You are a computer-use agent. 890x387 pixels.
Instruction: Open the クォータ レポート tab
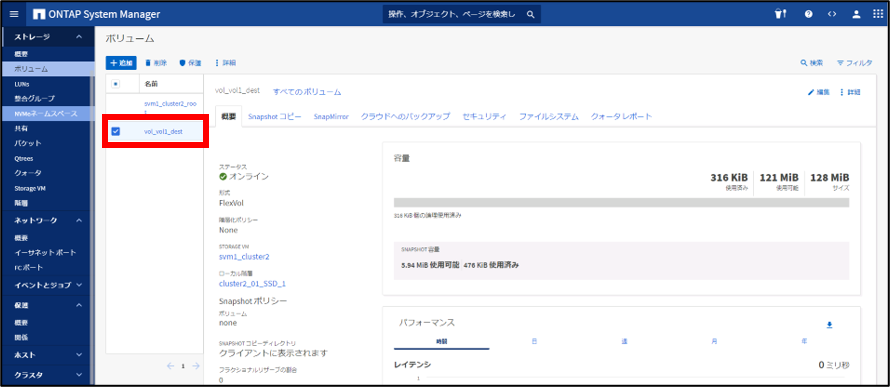point(622,116)
